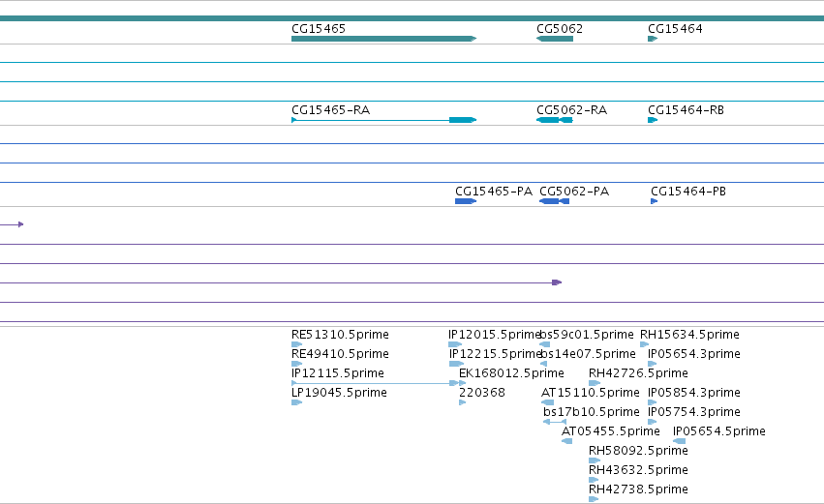Click the RH43632.5prime EST label

point(638,470)
